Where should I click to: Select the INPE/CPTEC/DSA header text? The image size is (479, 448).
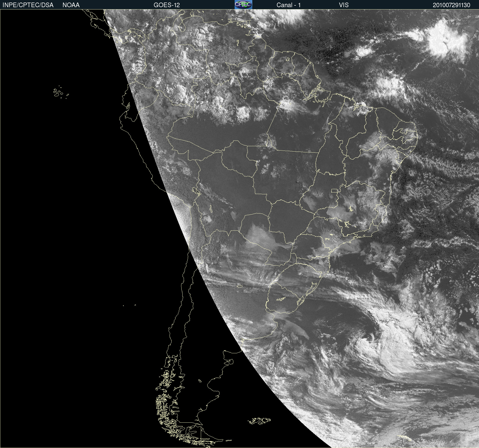pos(28,5)
